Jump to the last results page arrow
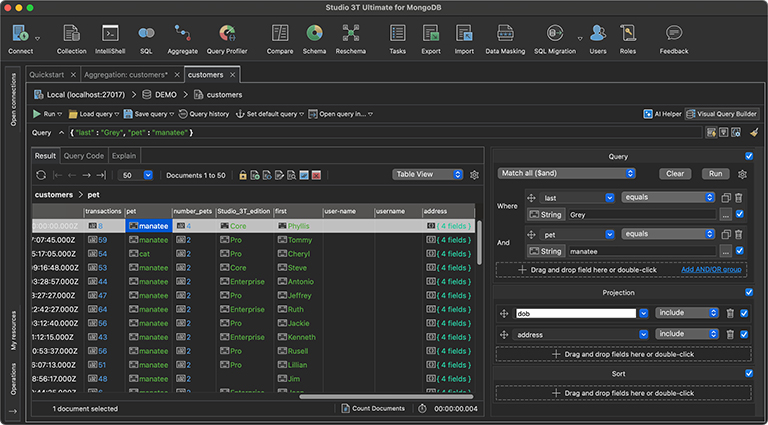 (101, 175)
